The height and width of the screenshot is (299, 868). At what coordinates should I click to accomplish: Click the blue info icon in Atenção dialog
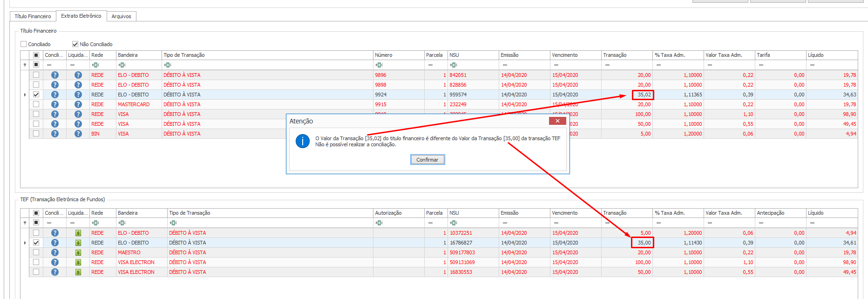pyautogui.click(x=303, y=141)
